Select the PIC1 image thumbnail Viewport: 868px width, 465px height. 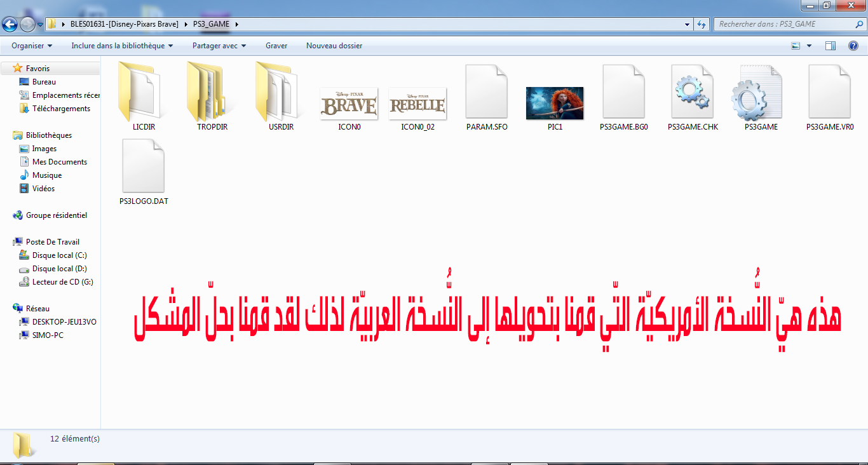point(555,103)
